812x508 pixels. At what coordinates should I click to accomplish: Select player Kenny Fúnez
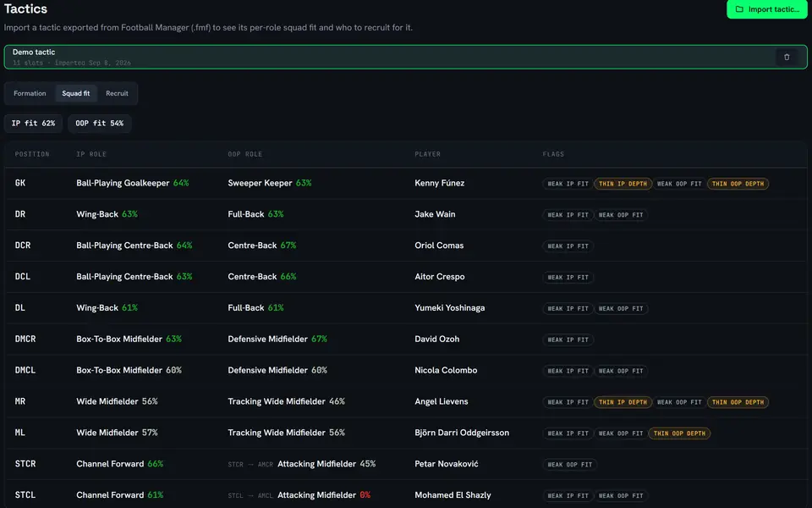point(440,183)
